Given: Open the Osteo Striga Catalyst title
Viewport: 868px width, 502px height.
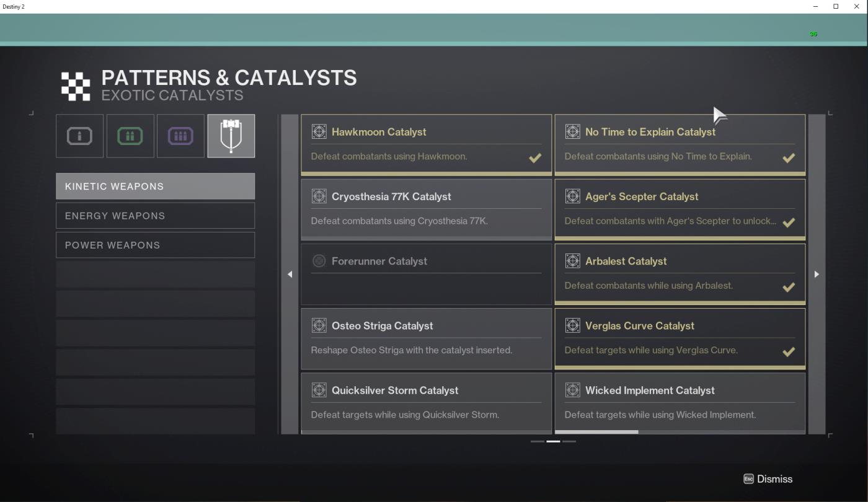Looking at the screenshot, I should pos(383,325).
